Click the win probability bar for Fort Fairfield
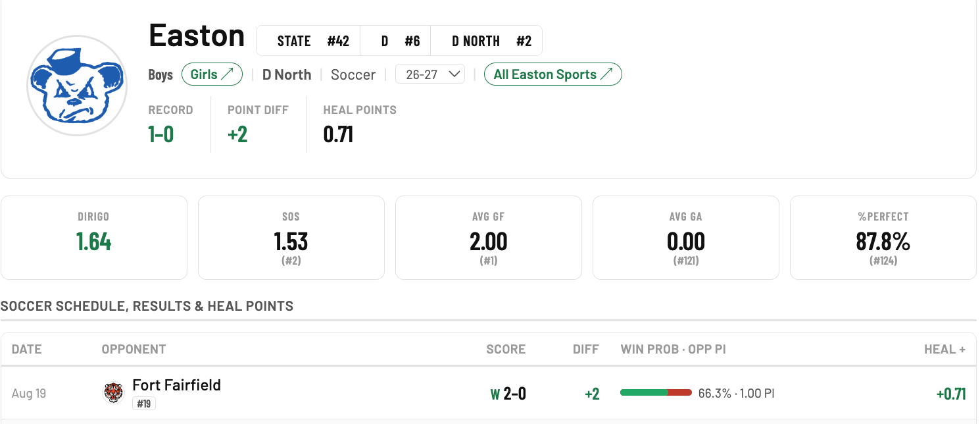 point(656,393)
